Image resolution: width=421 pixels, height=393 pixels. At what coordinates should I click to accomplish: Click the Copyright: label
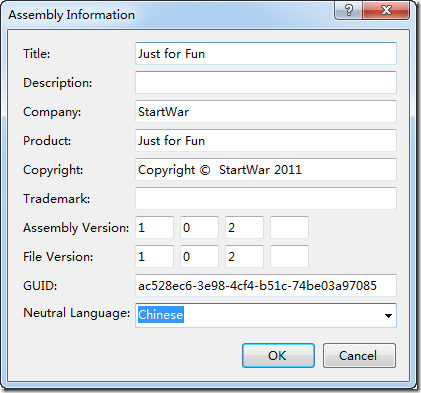(x=53, y=170)
